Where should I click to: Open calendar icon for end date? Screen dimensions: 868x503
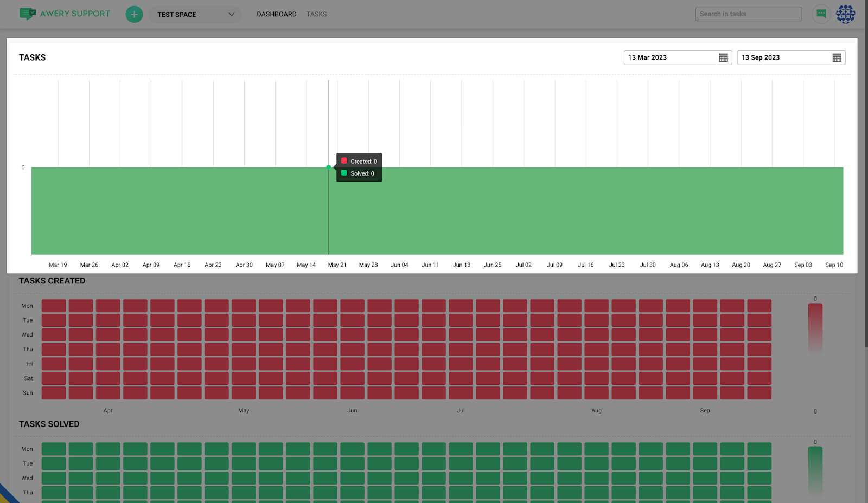(837, 58)
